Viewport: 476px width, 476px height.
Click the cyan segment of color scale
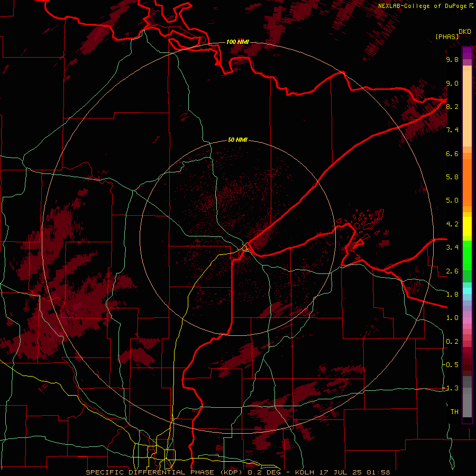pos(467,291)
